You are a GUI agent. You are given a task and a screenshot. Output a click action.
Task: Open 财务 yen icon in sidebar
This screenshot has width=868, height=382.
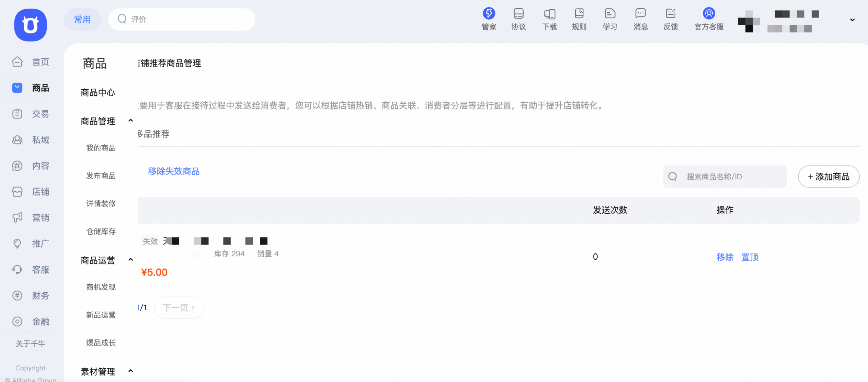tap(17, 295)
